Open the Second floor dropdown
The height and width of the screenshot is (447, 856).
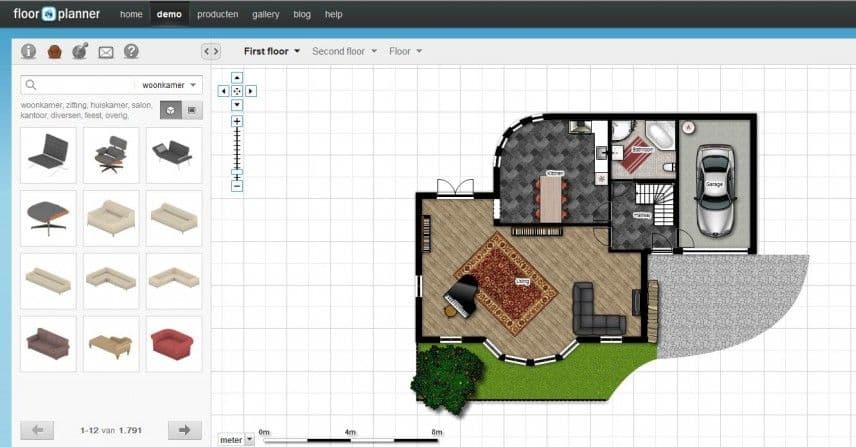pyautogui.click(x=344, y=51)
